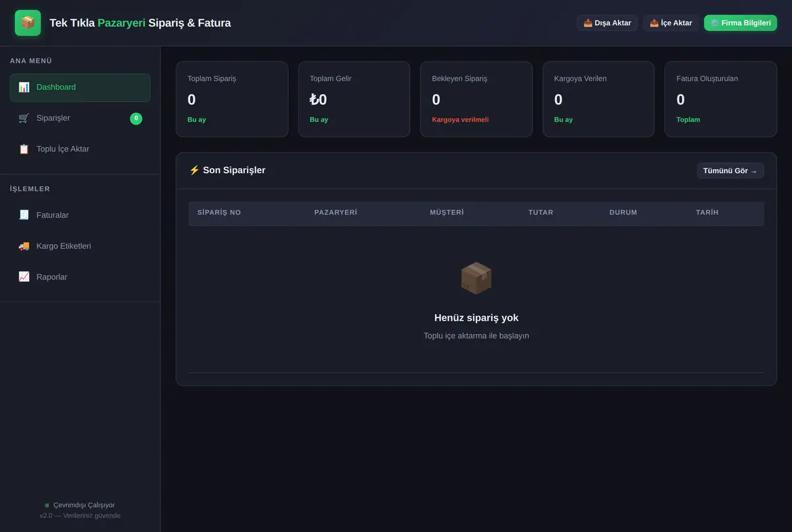Open the Faturalar section

[80, 215]
